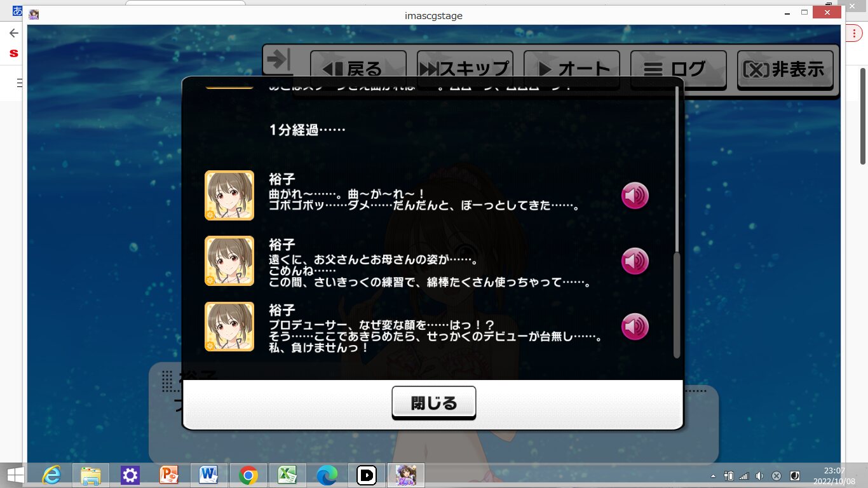Play voice for the プロデューサー、なぜ変な顔 entry
Viewport: 868px width, 488px height.
tap(635, 327)
